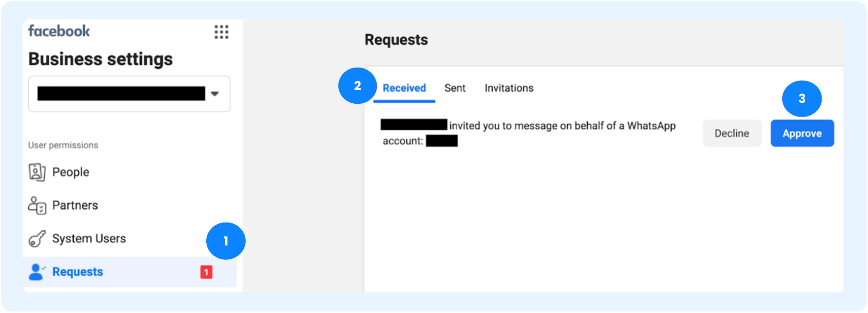Open Requests in the sidebar

[130, 272]
